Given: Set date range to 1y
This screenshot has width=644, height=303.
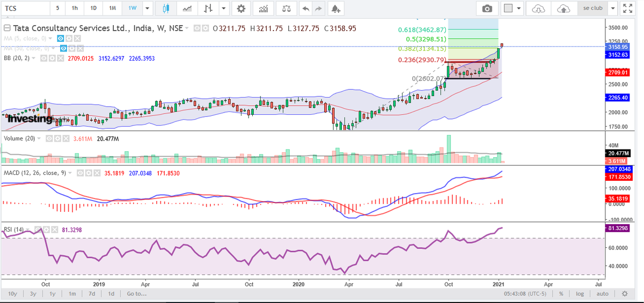Looking at the screenshot, I should pos(52,294).
